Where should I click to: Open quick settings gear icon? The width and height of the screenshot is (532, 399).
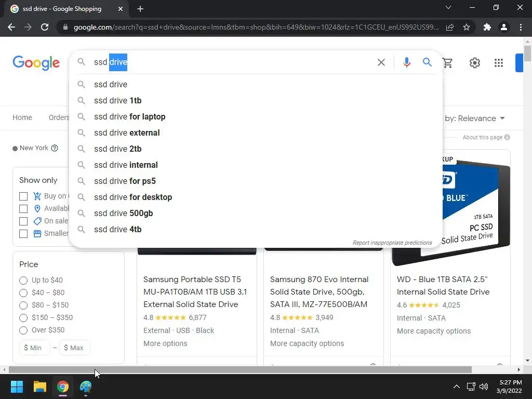tap(475, 63)
